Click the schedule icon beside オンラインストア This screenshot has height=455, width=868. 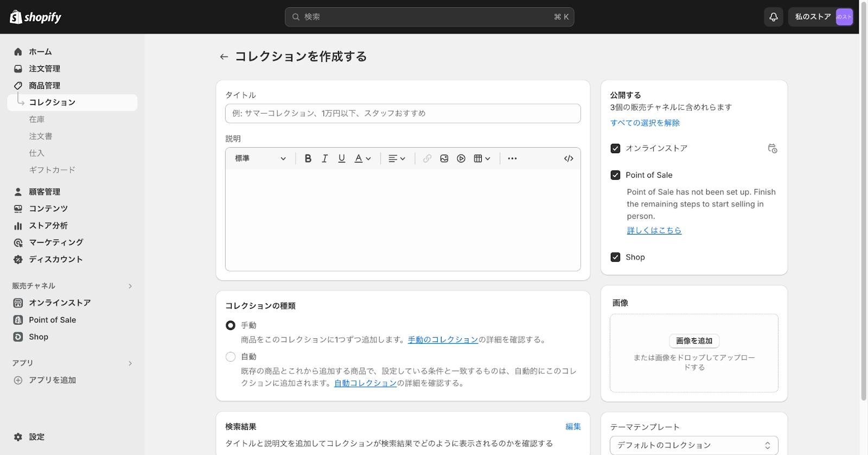pyautogui.click(x=773, y=148)
